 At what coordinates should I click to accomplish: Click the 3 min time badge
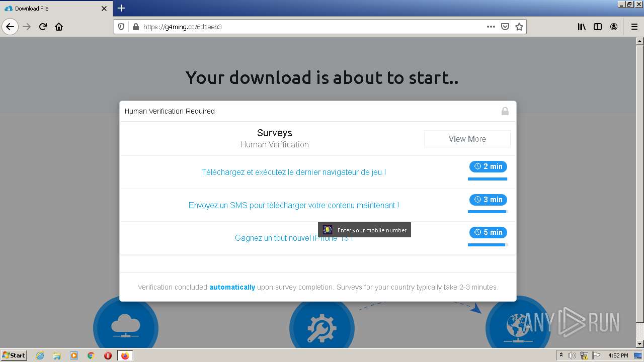click(x=488, y=200)
